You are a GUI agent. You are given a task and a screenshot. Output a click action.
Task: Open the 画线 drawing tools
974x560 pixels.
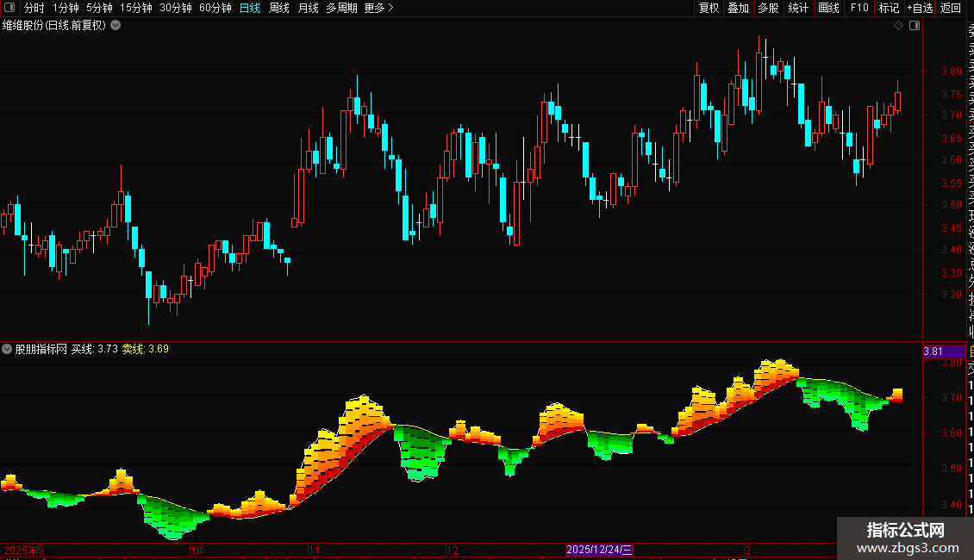click(x=828, y=8)
